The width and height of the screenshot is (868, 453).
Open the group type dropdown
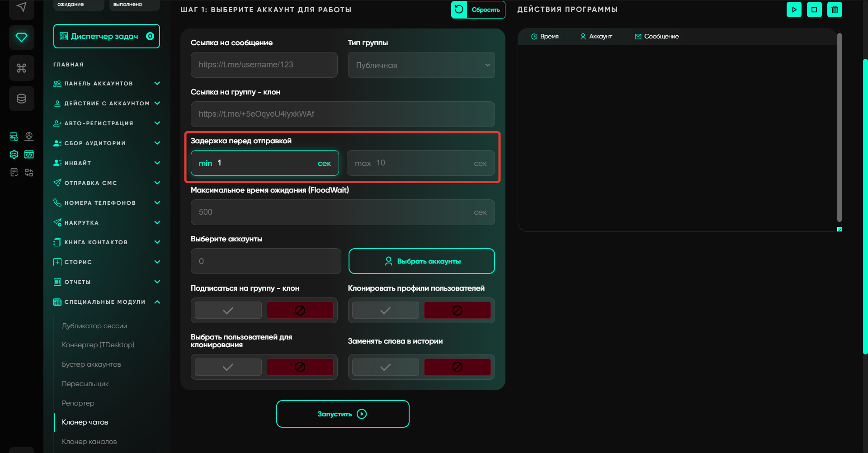421,65
